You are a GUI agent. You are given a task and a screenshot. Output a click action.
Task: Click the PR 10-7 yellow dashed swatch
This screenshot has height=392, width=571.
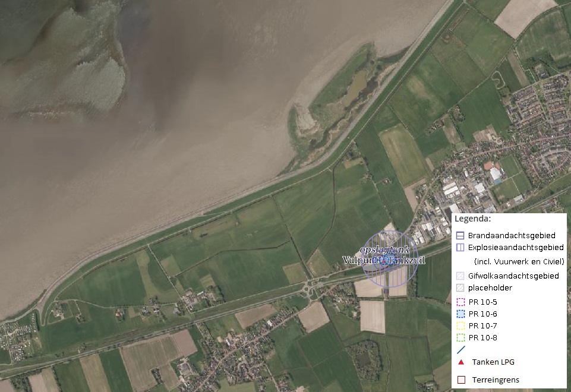coord(460,327)
